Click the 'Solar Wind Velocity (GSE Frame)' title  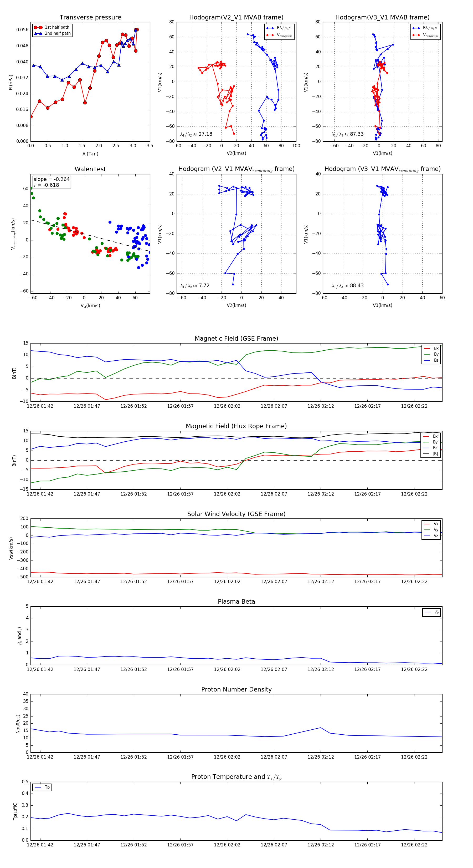236,514
